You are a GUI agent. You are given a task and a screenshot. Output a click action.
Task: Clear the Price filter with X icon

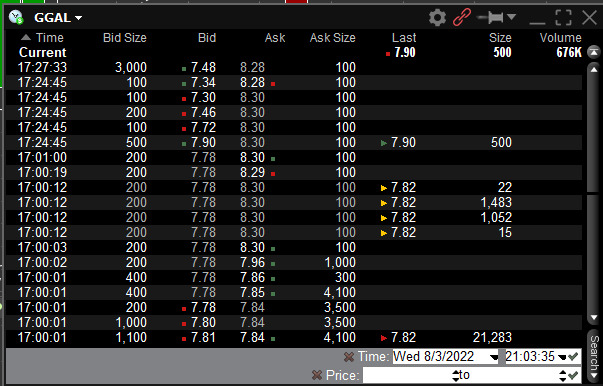317,375
